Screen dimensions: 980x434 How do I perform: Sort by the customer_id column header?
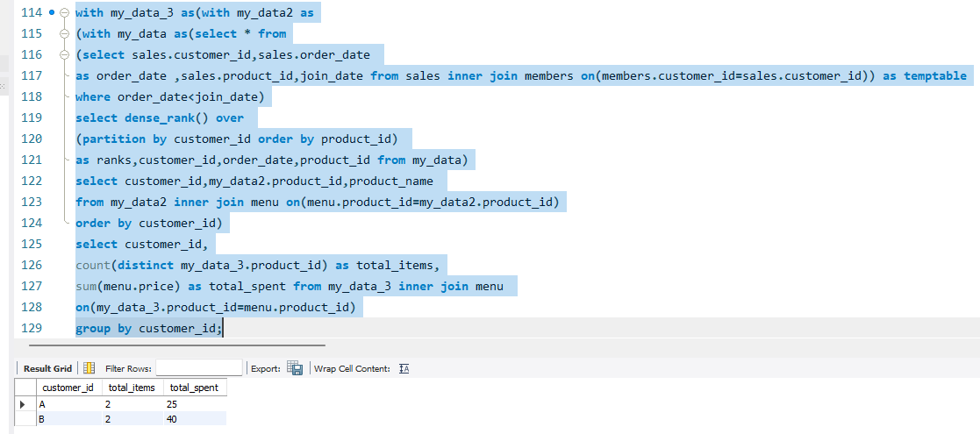(68, 388)
